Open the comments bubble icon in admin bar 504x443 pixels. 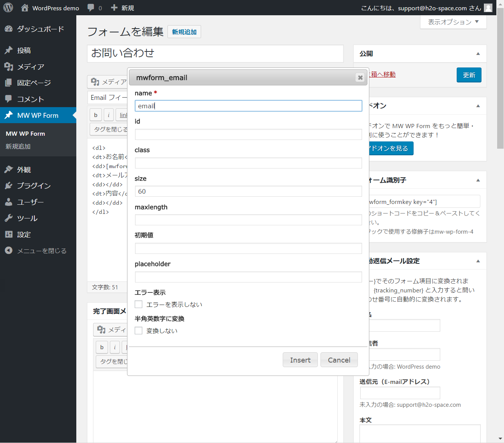pos(91,8)
